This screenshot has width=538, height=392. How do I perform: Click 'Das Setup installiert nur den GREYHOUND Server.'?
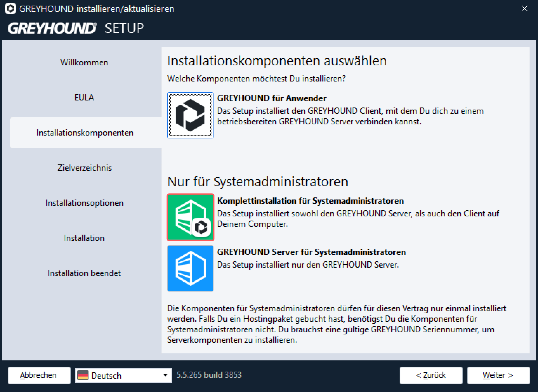pos(308,265)
